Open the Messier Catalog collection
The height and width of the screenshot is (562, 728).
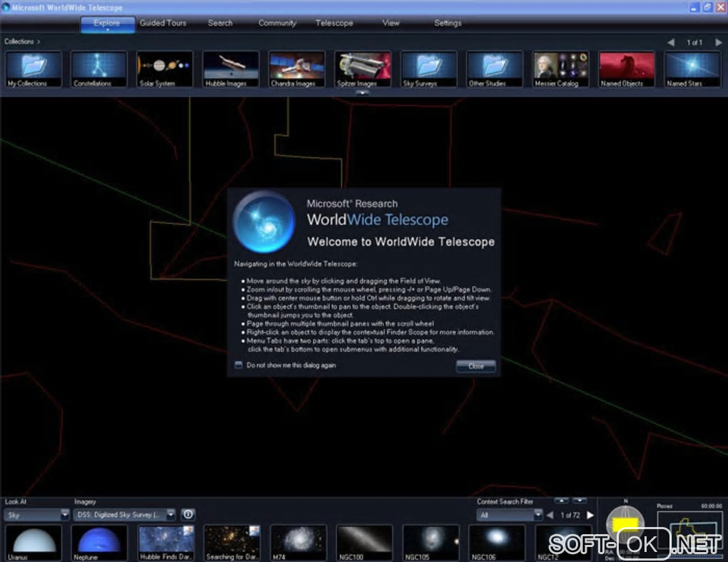coord(561,69)
